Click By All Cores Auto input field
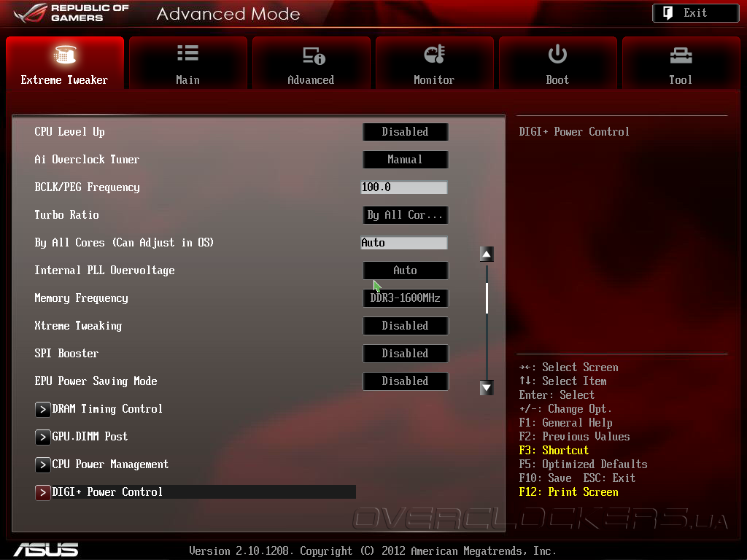Screen dimensions: 747x560 click(x=404, y=242)
